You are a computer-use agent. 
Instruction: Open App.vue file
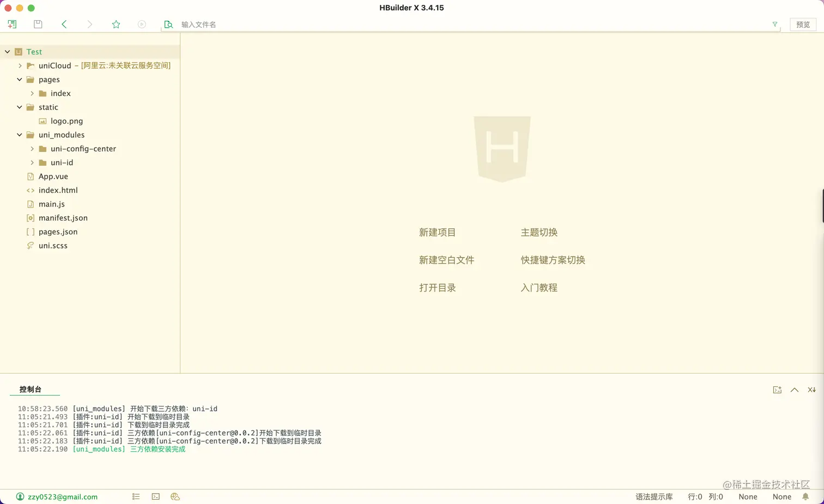[53, 177]
